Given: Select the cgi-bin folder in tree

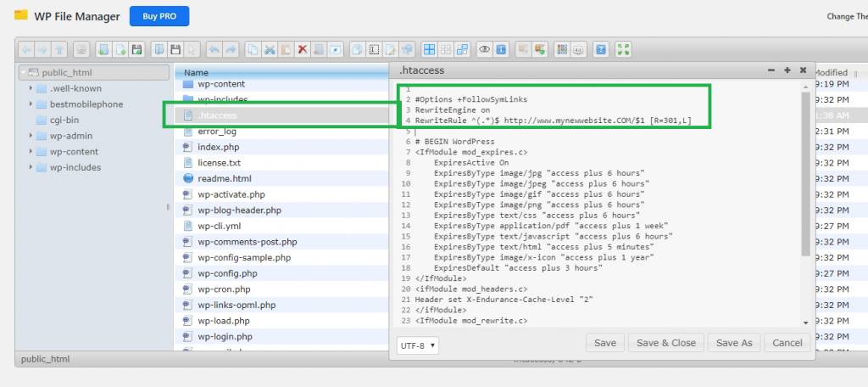Looking at the screenshot, I should [66, 120].
